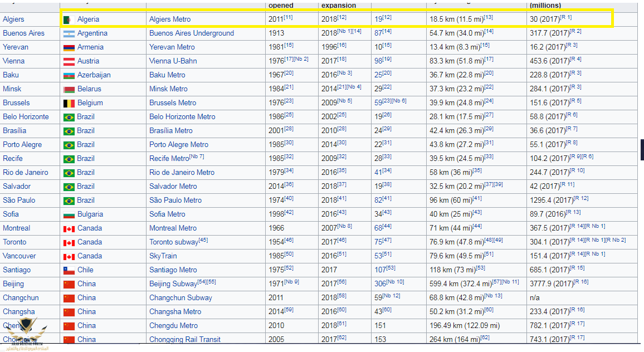This screenshot has height=352, width=644.
Task: Click the China flag in Changsha row
Action: tap(69, 312)
